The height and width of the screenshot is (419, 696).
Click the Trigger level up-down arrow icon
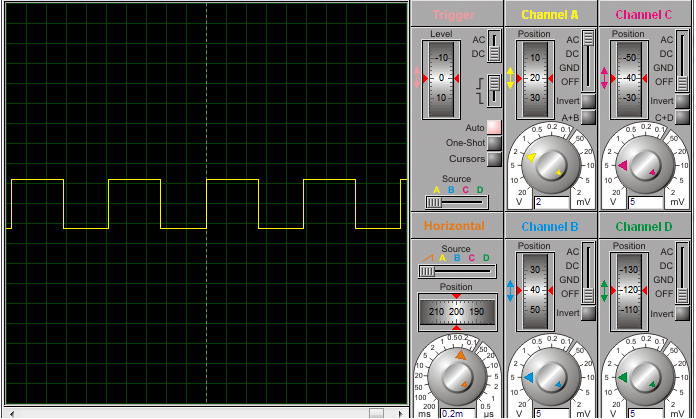pyautogui.click(x=416, y=78)
